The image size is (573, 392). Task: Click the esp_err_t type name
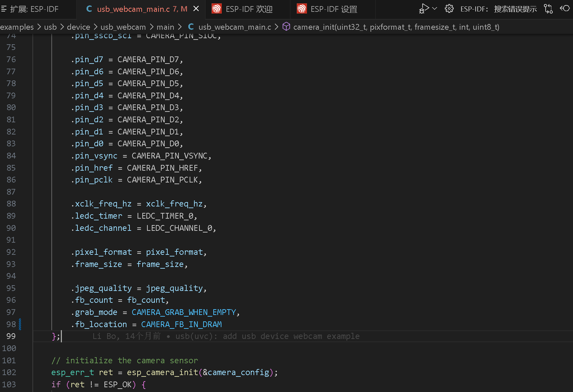click(73, 372)
